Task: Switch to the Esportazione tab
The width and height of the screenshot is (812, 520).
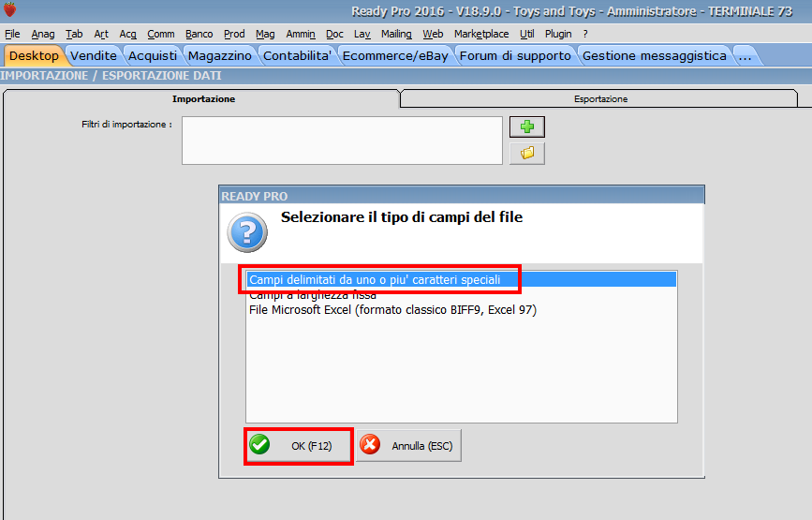Action: coord(600,99)
